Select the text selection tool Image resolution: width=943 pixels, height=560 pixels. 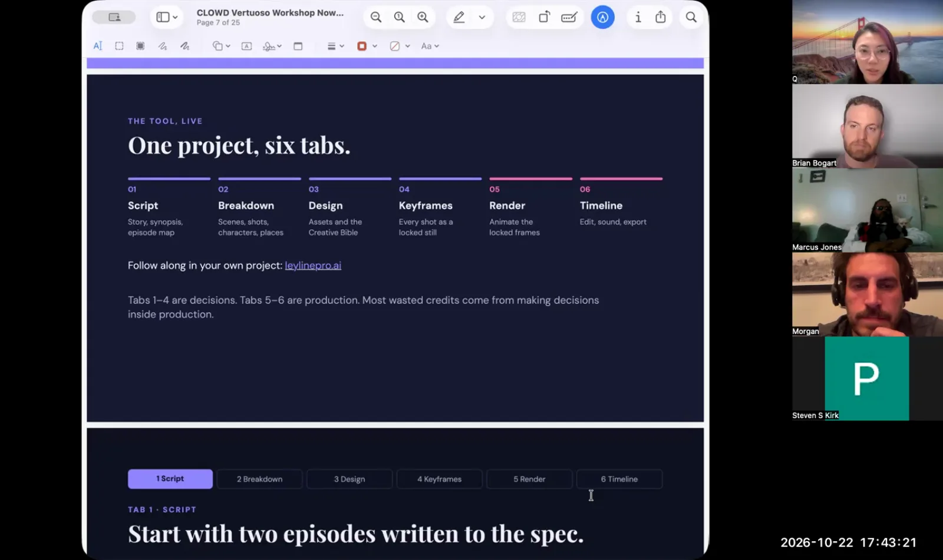pyautogui.click(x=98, y=46)
